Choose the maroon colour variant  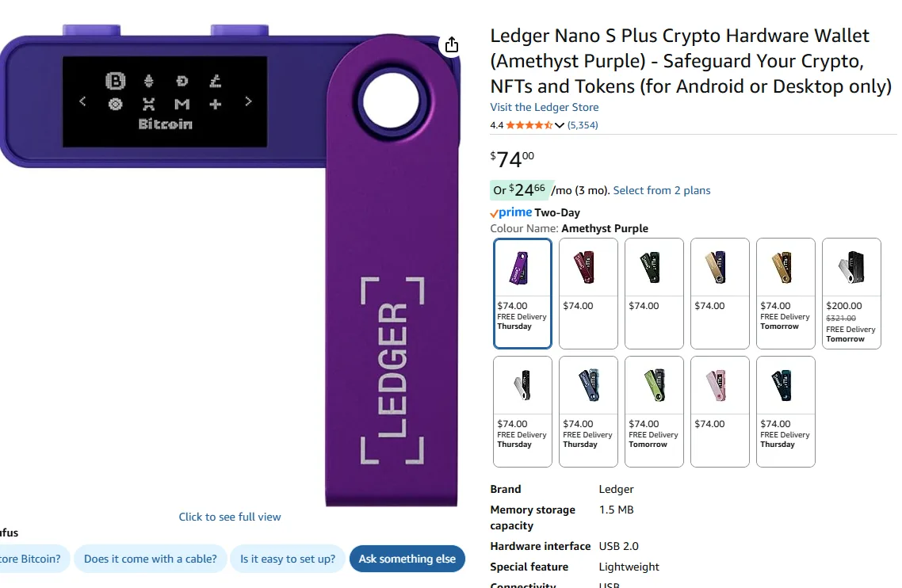[x=587, y=267]
